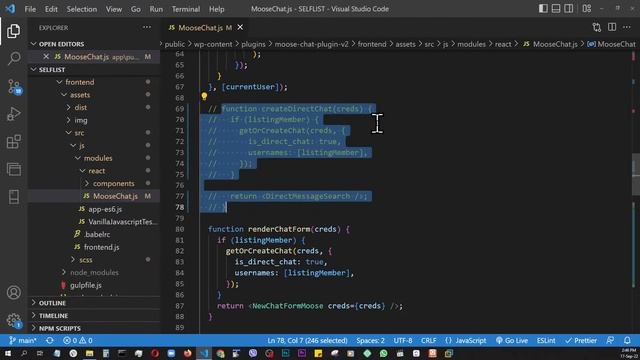Click the errors and warnings indicator
Viewport: 640px width, 360px height.
tap(78, 340)
